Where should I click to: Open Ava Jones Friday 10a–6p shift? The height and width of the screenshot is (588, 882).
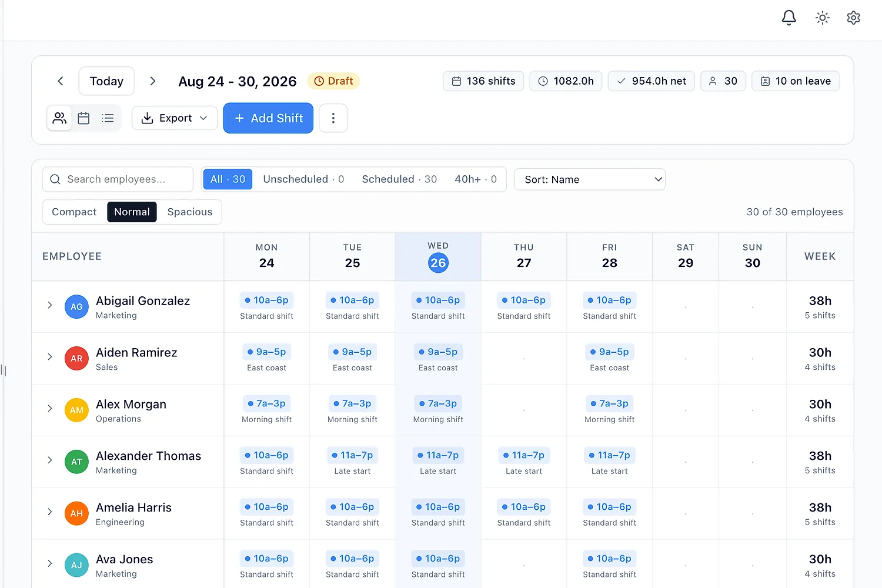point(610,559)
